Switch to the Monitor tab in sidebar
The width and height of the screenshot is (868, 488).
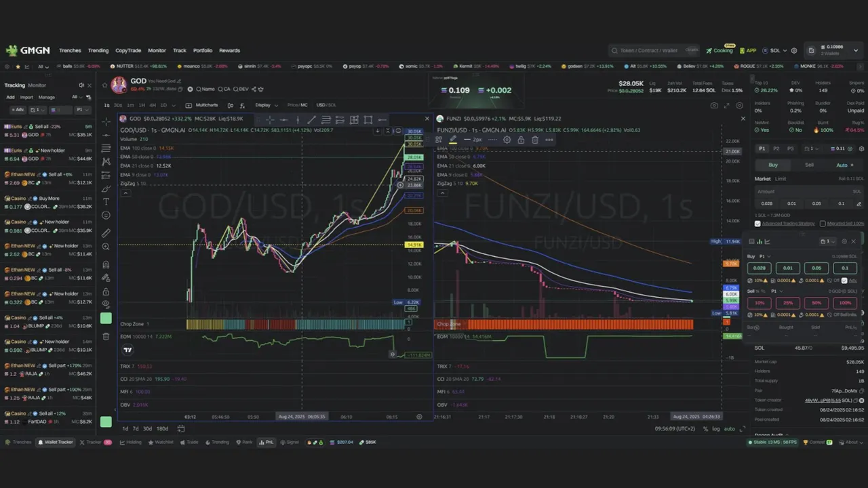tap(37, 85)
